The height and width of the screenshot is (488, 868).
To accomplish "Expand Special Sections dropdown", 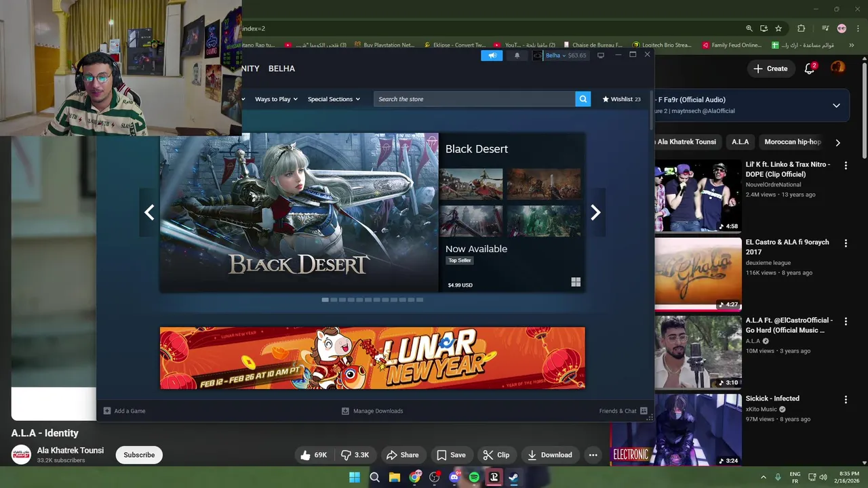I will (334, 99).
